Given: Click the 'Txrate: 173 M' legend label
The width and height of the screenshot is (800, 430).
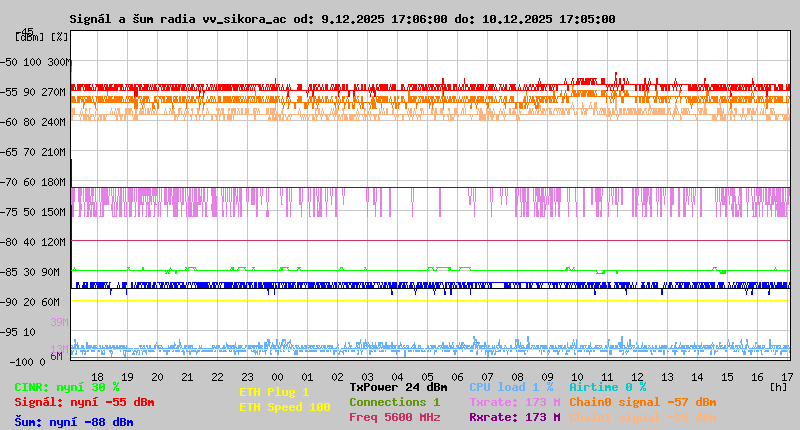Looking at the screenshot, I should [x=515, y=402].
